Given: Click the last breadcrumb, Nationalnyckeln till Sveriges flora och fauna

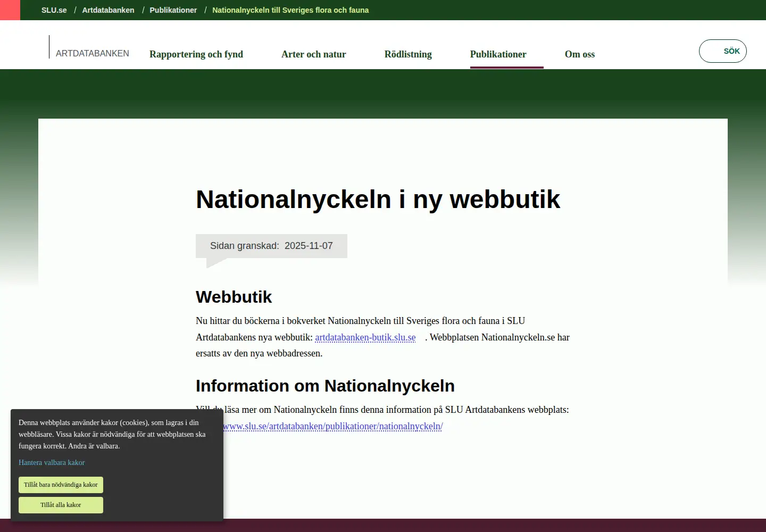Looking at the screenshot, I should click(x=290, y=10).
